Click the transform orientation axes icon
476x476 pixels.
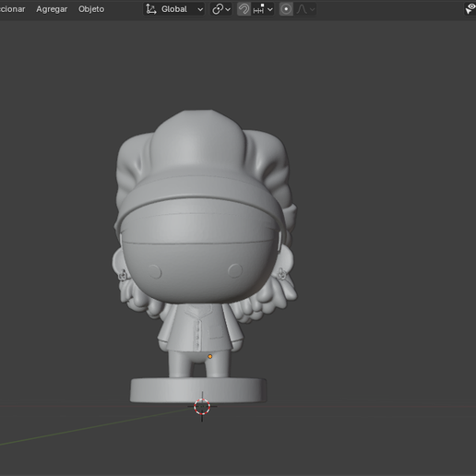151,9
